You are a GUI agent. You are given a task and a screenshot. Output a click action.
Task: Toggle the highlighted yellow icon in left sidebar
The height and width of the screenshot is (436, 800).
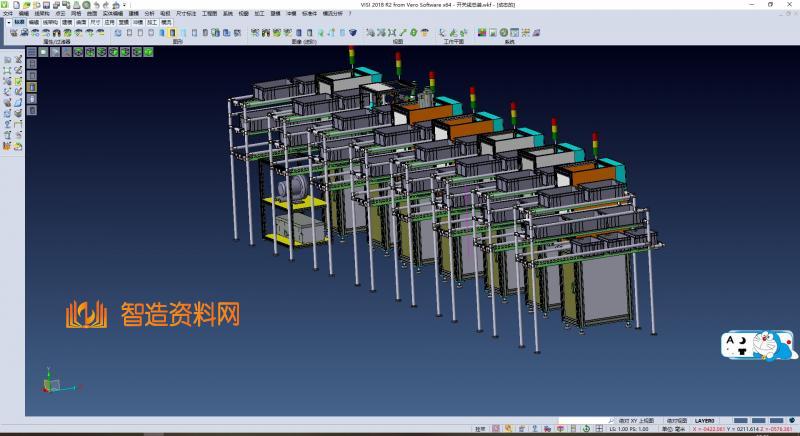[31, 86]
